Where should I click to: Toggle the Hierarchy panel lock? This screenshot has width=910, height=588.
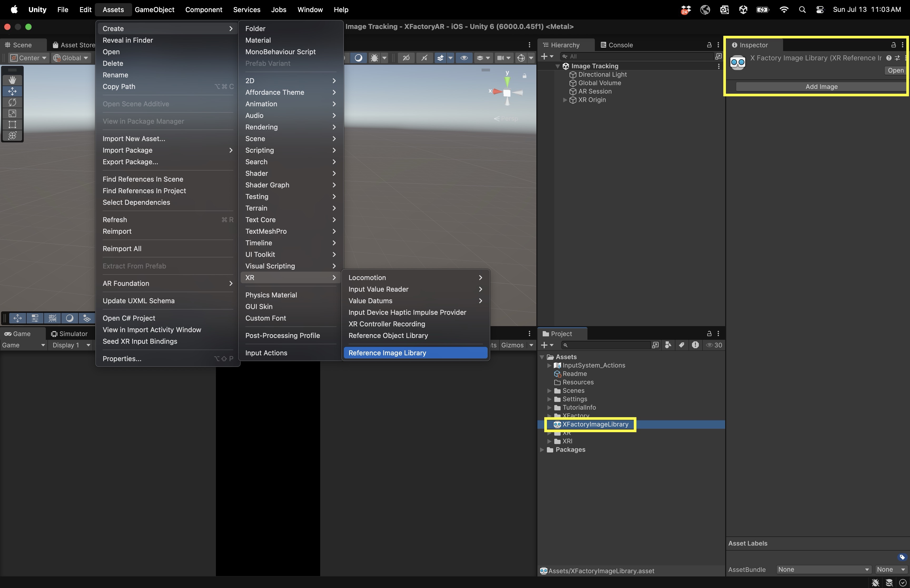point(709,45)
